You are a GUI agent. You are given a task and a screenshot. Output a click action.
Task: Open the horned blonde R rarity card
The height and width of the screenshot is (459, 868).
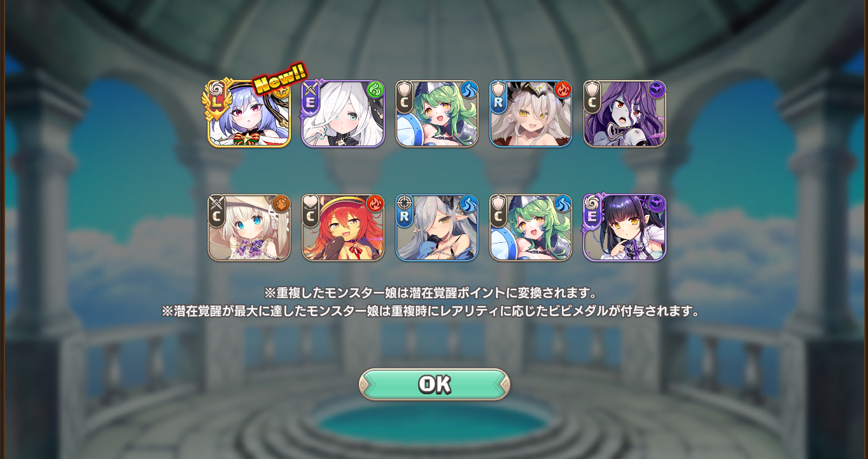(531, 114)
